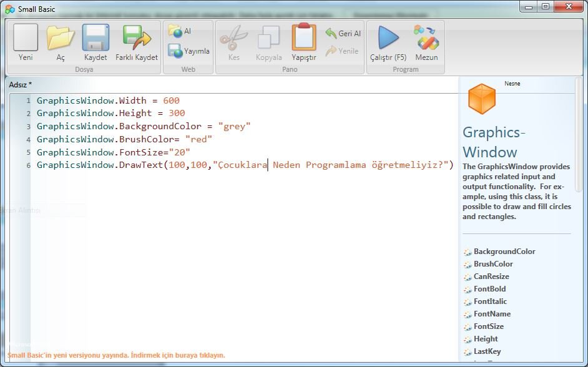The width and height of the screenshot is (588, 367).
Task: Click the Small Basic title bar logo
Action: click(x=10, y=9)
